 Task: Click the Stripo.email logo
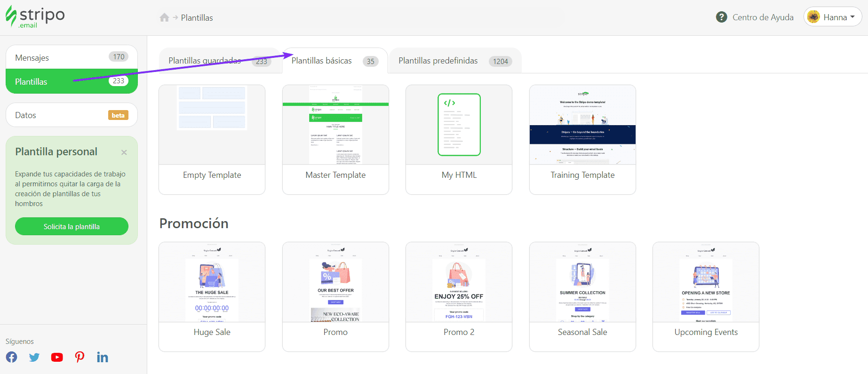tap(35, 17)
